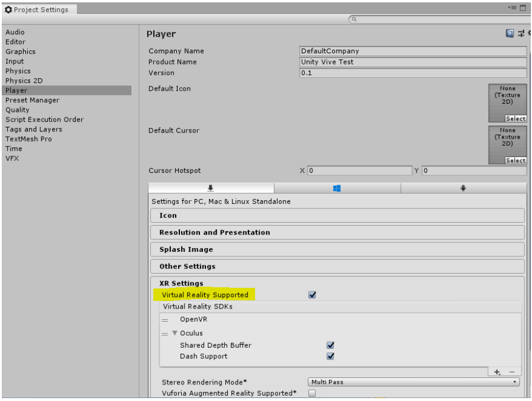The width and height of the screenshot is (532, 401).
Task: Open TextMesh Pro settings
Action: pos(28,139)
